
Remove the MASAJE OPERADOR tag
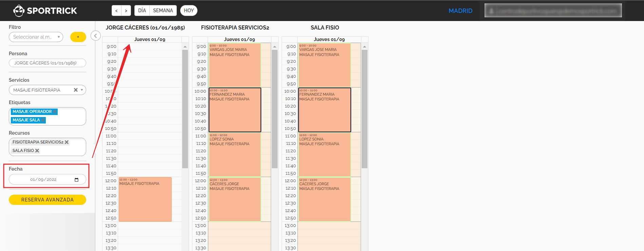click(55, 112)
